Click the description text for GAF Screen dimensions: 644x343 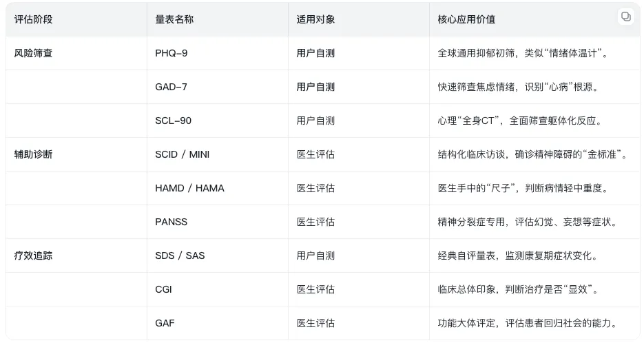pos(527,323)
